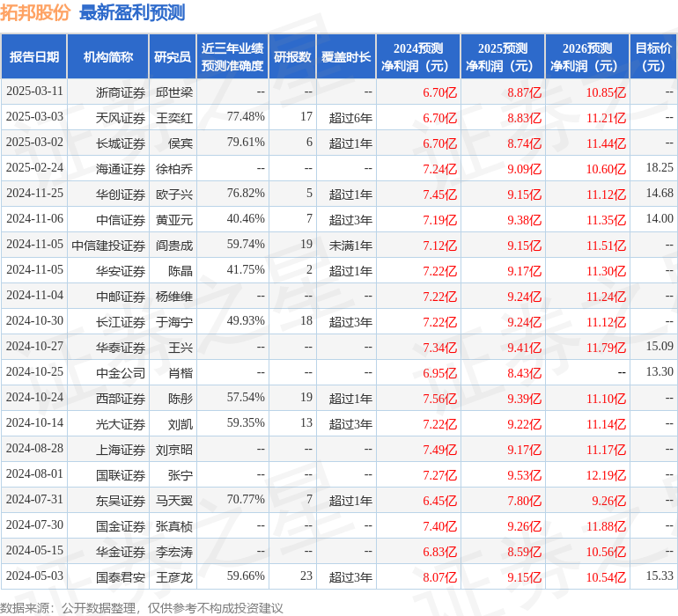Click the 2024预测净利润 header
The height and width of the screenshot is (616, 678).
coord(418,56)
